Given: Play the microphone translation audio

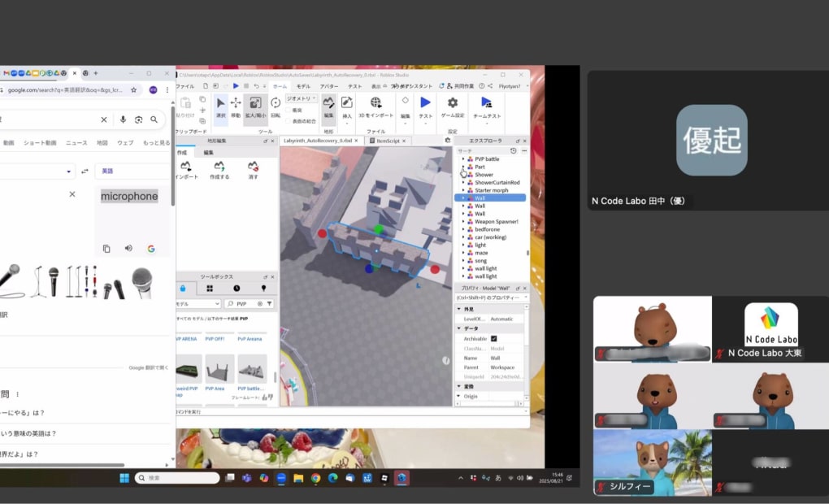Looking at the screenshot, I should (128, 248).
